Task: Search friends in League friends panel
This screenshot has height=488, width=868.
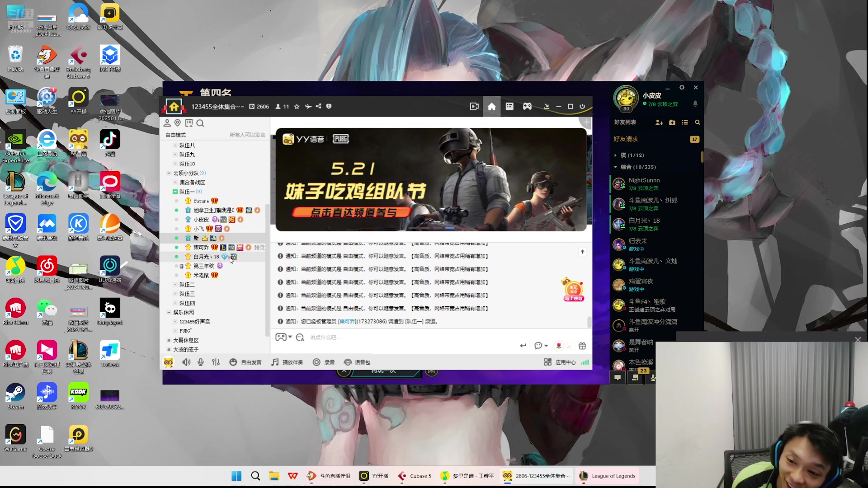Action: (698, 122)
